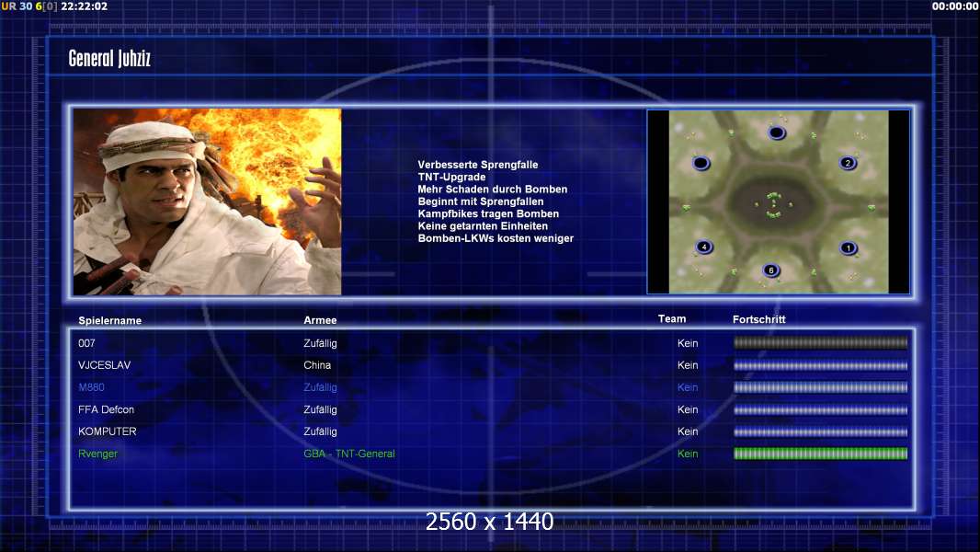The image size is (980, 552).
Task: Select player name Rvenger
Action: pos(97,454)
